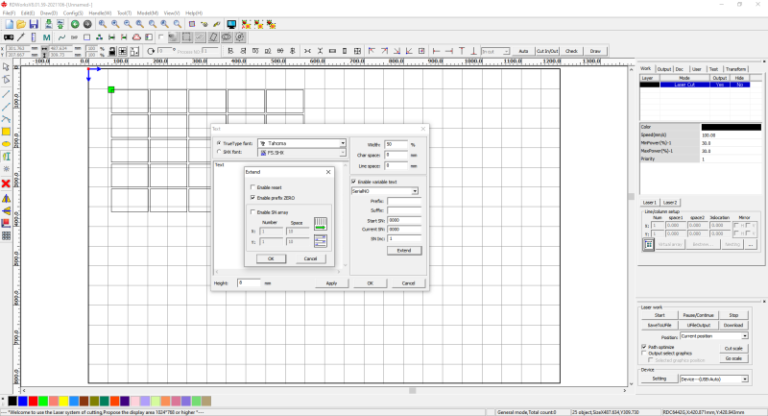Uncheck Enable prefix ZERO checkbox

(x=253, y=197)
